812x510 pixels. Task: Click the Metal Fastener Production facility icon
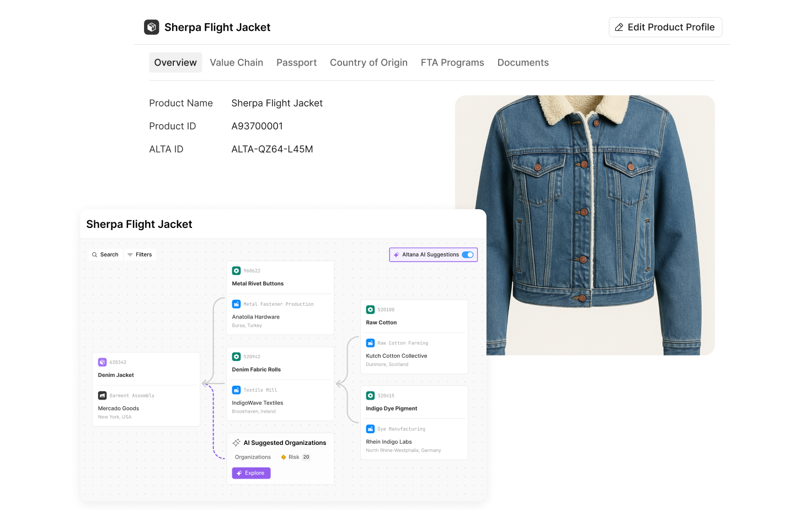tap(237, 304)
